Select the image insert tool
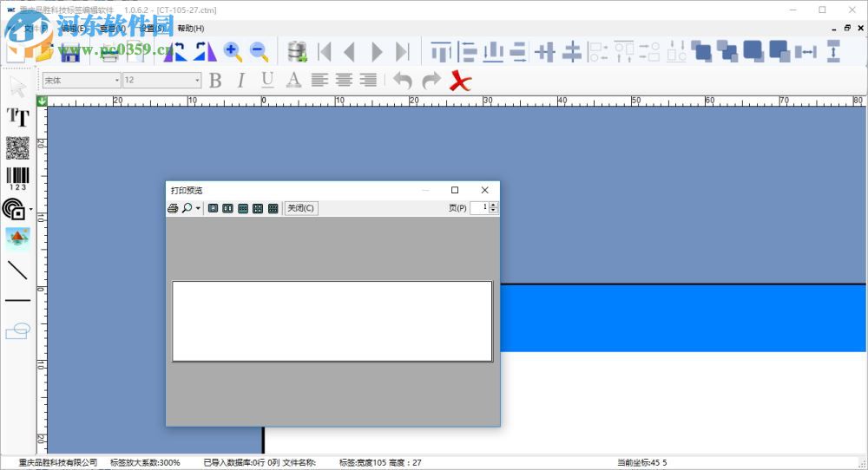Viewport: 868px width, 470px height. [17, 238]
